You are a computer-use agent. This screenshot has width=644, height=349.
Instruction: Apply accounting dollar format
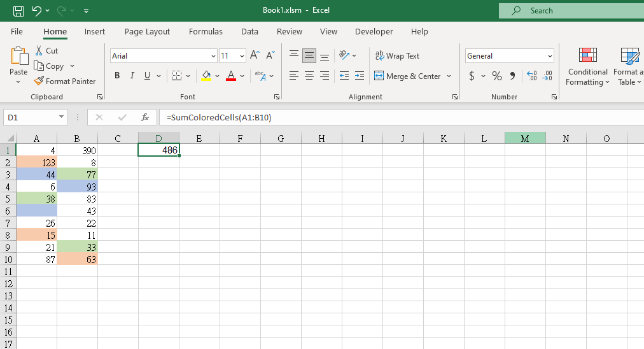coord(472,76)
